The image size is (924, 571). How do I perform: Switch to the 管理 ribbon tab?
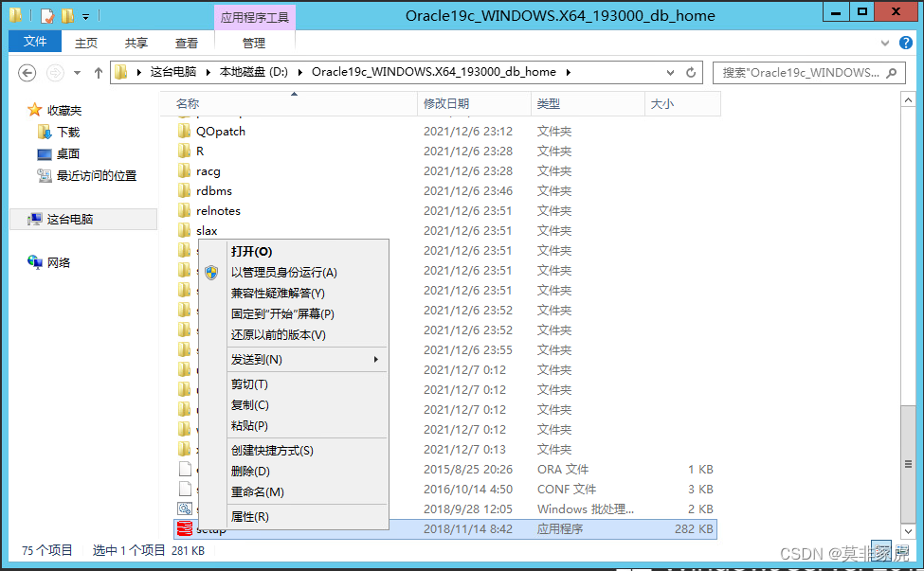[x=254, y=43]
